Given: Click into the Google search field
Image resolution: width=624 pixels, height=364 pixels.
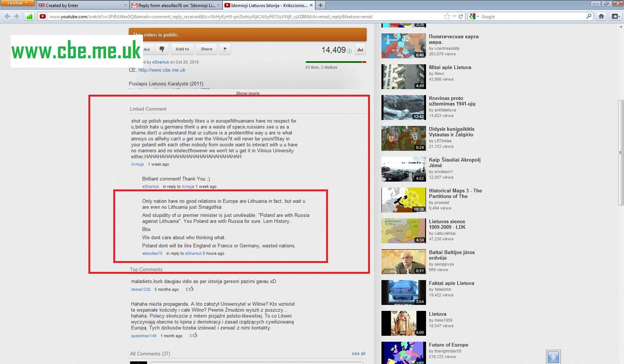Looking at the screenshot, I should 533,16.
